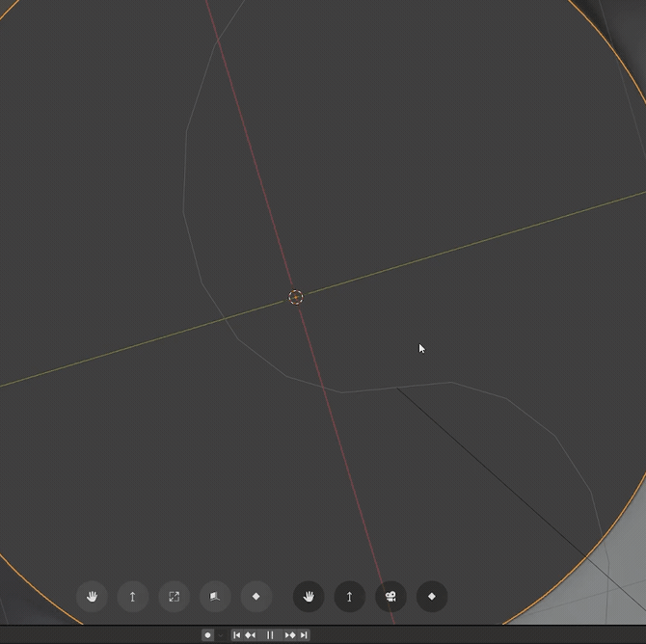
Task: Click the up-arrow icon in the darker button group
Action: (350, 597)
